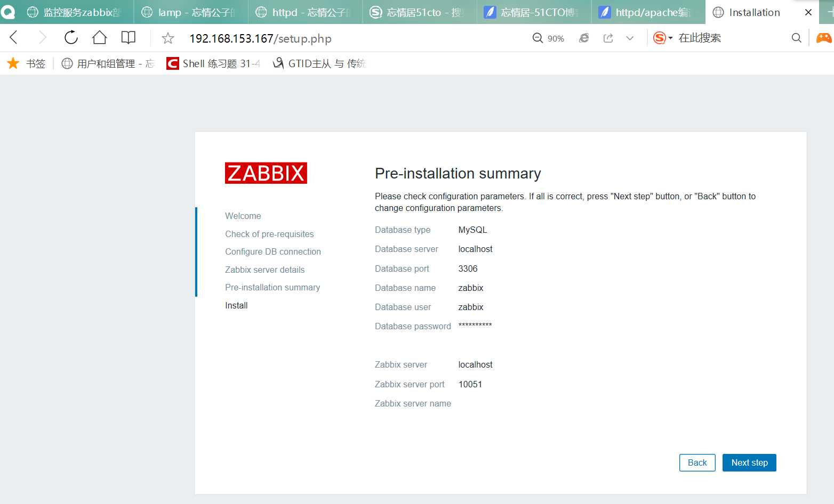Bookmark this page with the star icon

pos(168,38)
